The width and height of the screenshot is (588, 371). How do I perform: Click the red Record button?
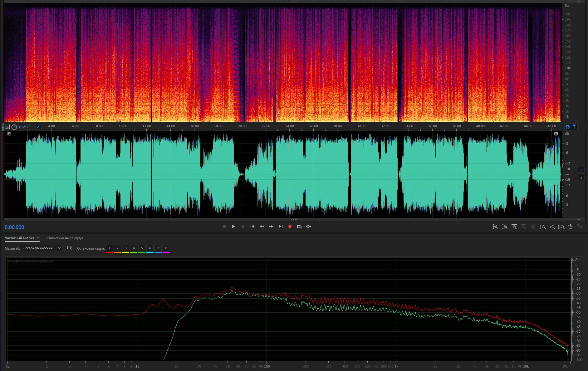coord(290,227)
